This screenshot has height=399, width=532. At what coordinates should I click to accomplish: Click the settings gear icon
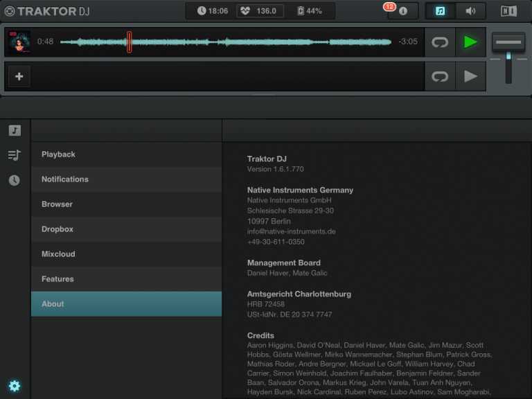point(15,386)
